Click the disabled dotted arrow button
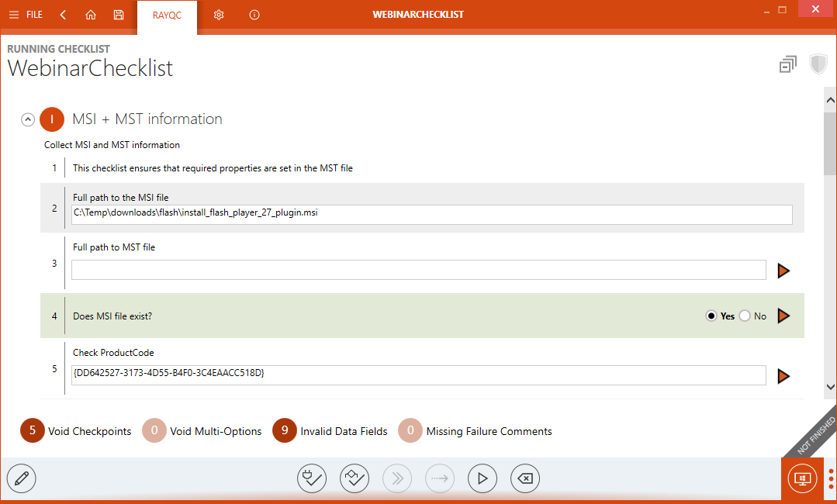 440,478
